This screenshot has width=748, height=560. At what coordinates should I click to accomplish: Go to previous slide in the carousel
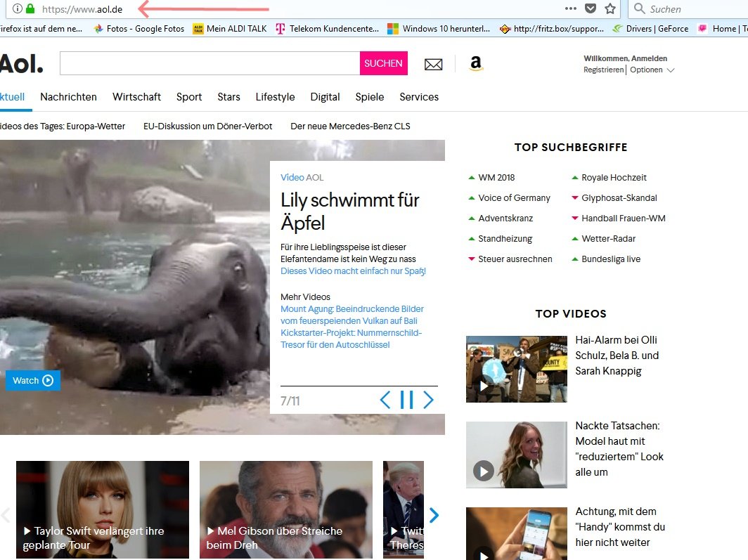click(x=385, y=399)
